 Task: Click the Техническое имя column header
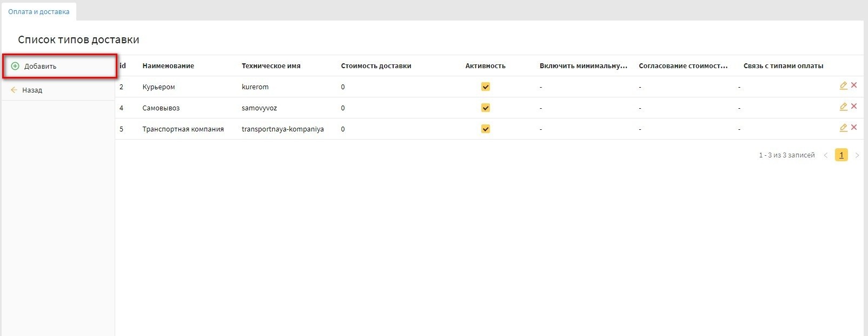point(271,66)
